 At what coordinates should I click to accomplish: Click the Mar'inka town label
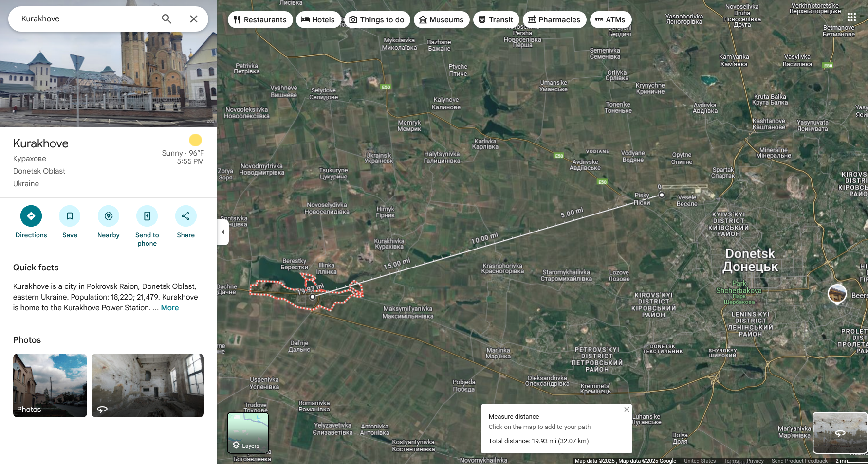click(x=498, y=353)
